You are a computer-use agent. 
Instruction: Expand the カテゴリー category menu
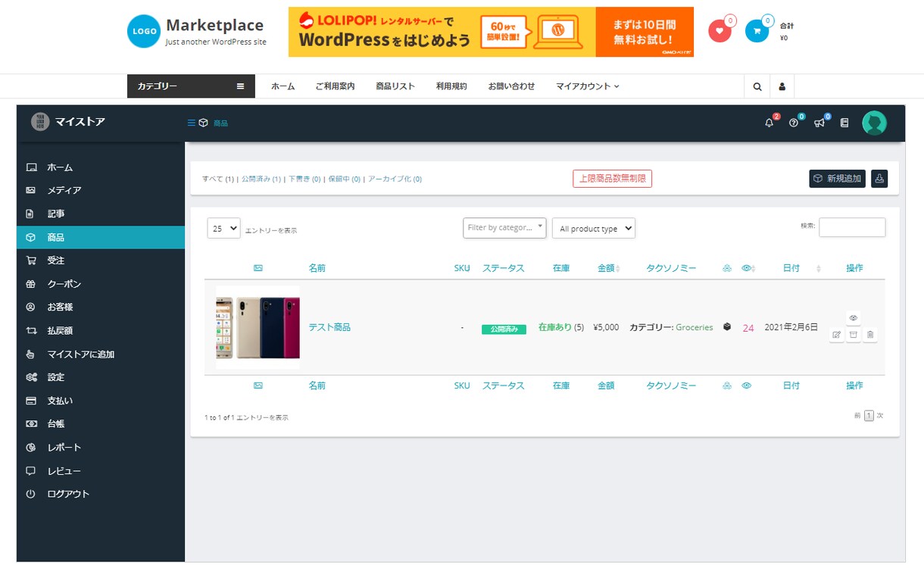[x=191, y=86]
